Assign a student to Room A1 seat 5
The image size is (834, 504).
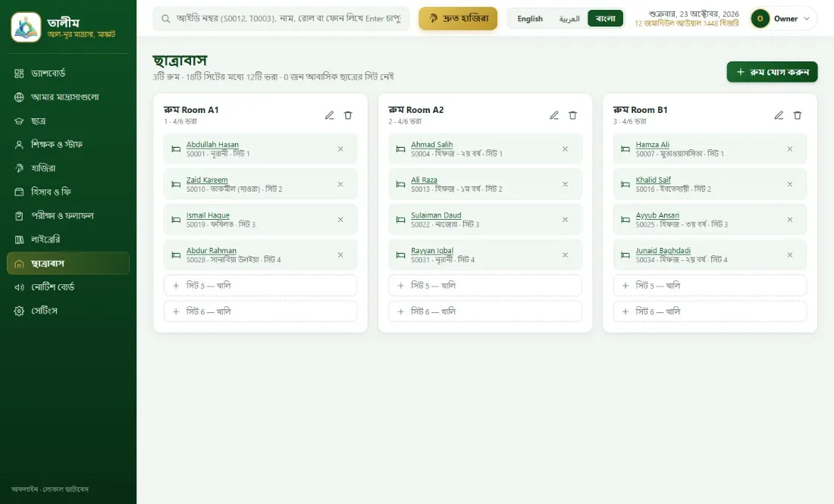tap(261, 286)
